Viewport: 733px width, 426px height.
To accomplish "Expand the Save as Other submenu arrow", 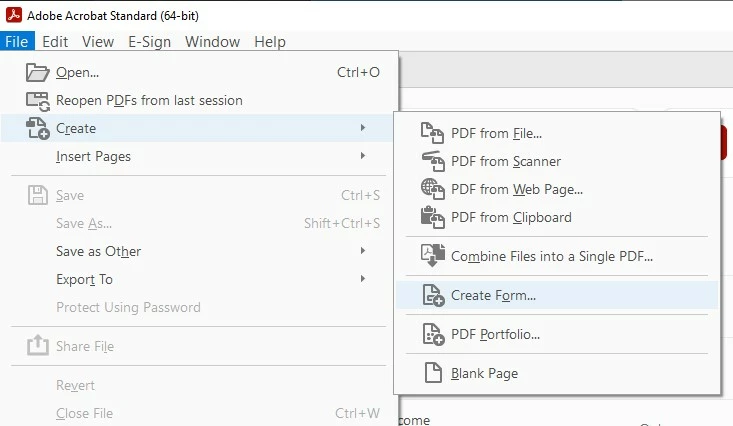I will (x=363, y=251).
